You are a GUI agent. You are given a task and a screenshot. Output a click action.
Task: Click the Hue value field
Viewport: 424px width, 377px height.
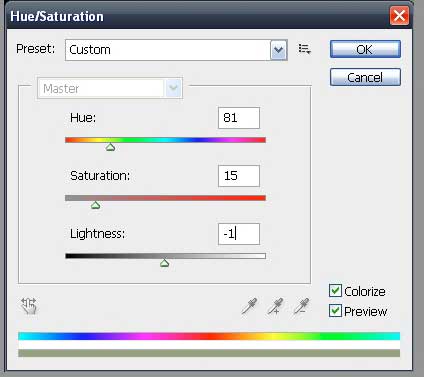(x=239, y=118)
